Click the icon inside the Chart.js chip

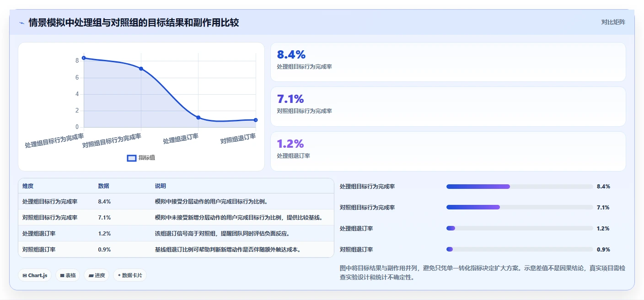tap(25, 275)
